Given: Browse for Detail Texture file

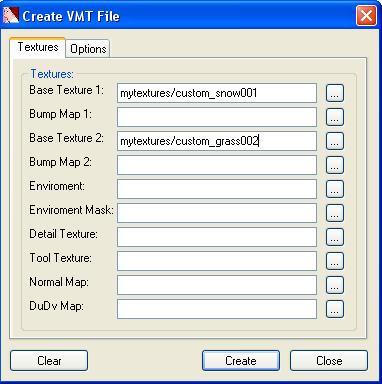Looking at the screenshot, I should pos(335,237).
